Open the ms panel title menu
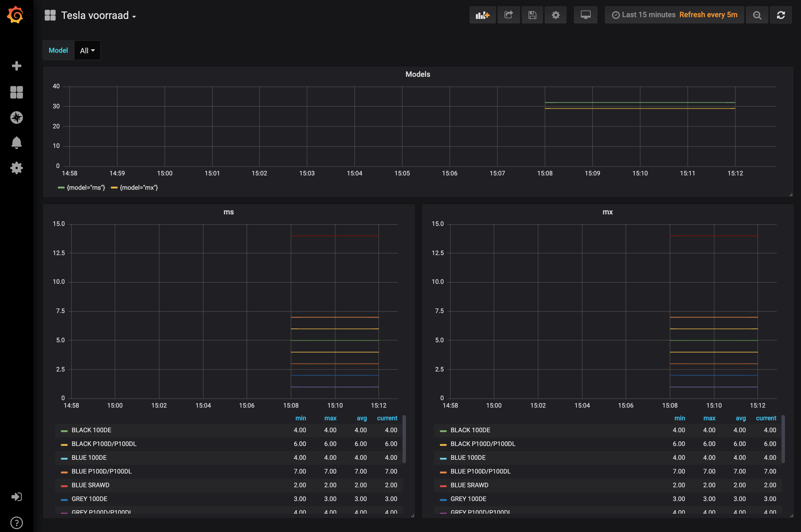This screenshot has height=532, width=801. click(x=228, y=212)
